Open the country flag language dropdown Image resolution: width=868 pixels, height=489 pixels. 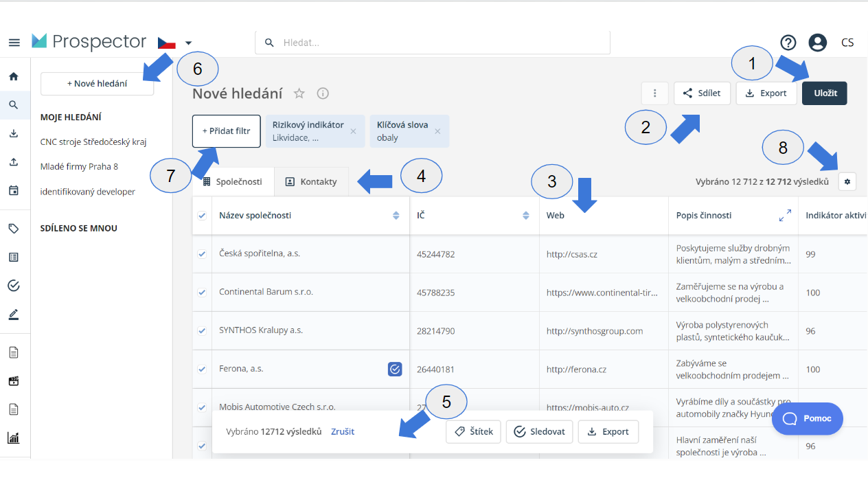click(x=175, y=43)
